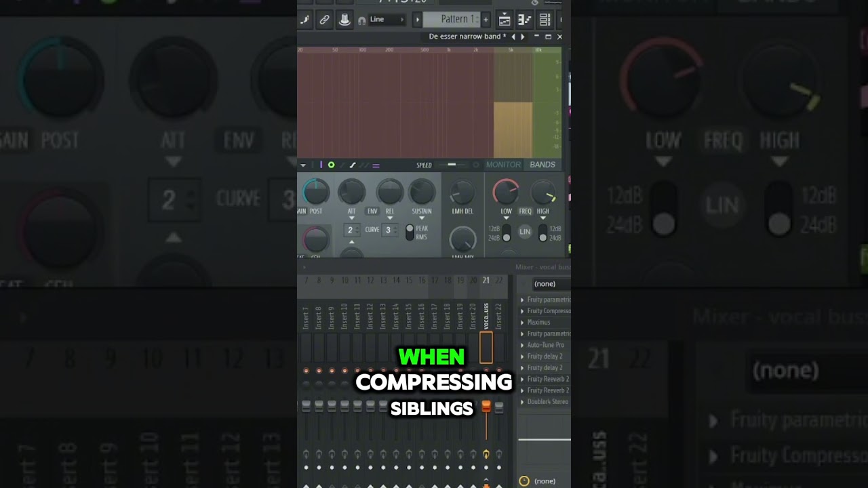Toggle the magnet snap icon

361,20
